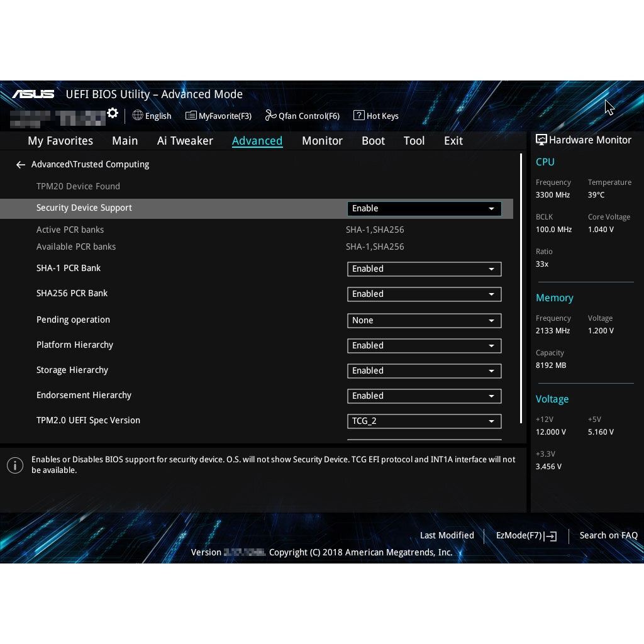Image resolution: width=644 pixels, height=644 pixels.
Task: Click TPM2.0 UEFI Spec Version label
Action: click(x=88, y=421)
